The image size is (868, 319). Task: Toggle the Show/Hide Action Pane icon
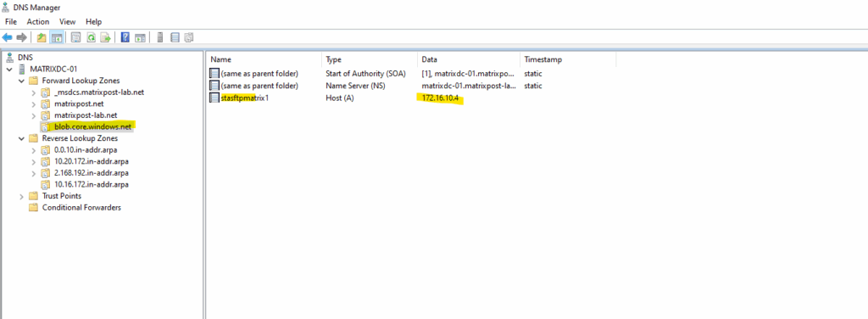[x=140, y=37]
